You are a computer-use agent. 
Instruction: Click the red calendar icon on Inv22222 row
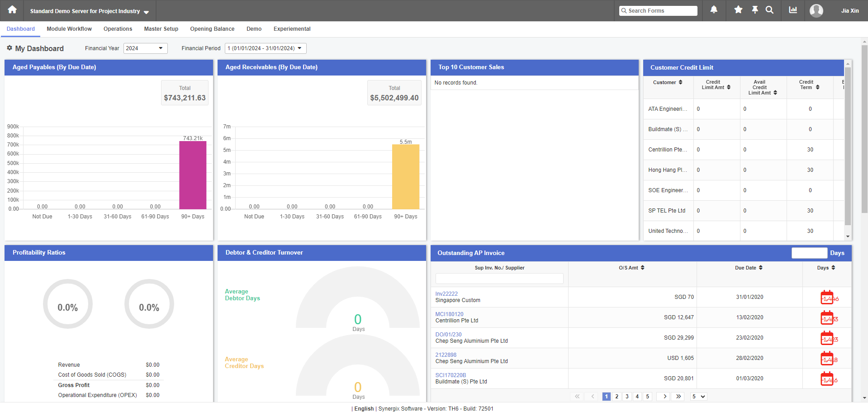click(828, 297)
